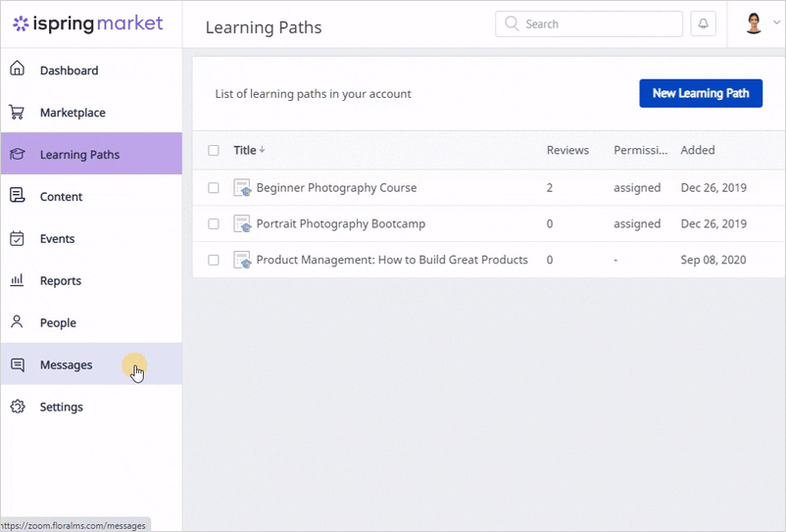786x532 pixels.
Task: Go to Marketplace in the sidebar
Action: click(91, 113)
